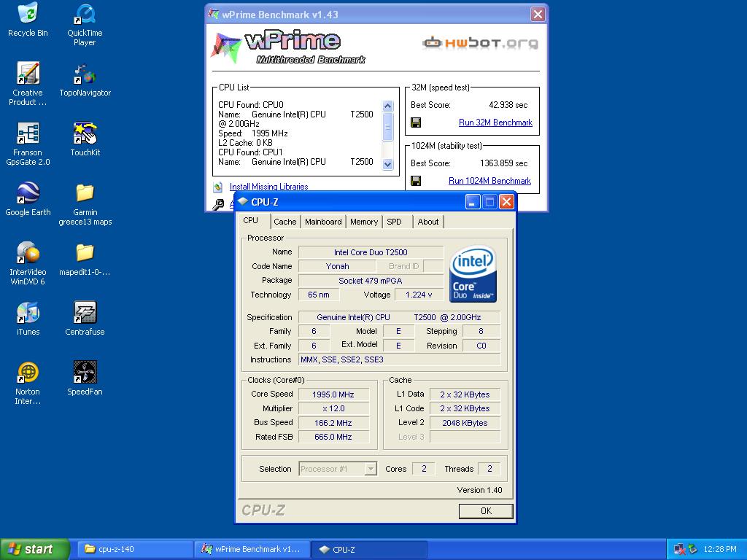Select InterVideo WinDVD 6 icon

[28, 253]
